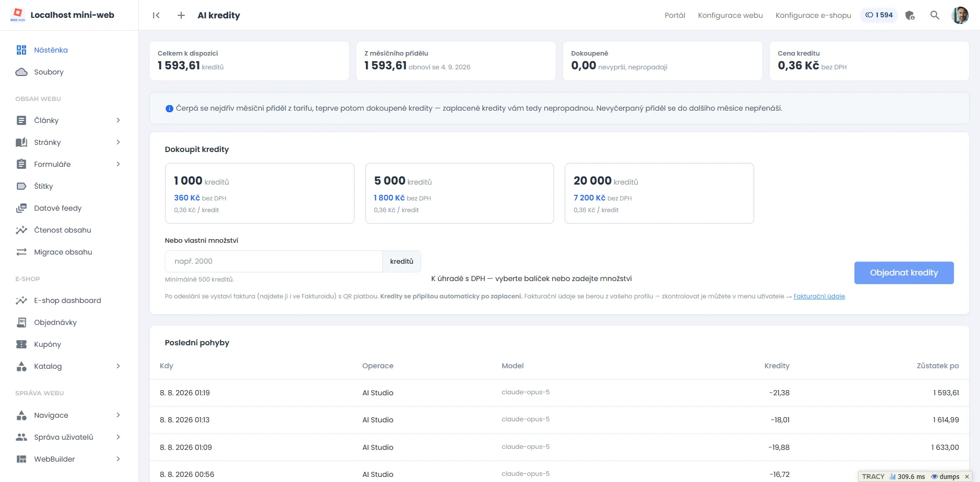Open the Objednávky receipt icon
This screenshot has width=980, height=482.
click(21, 322)
